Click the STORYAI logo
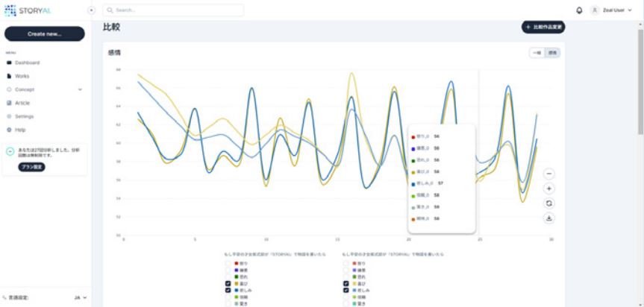 29,10
